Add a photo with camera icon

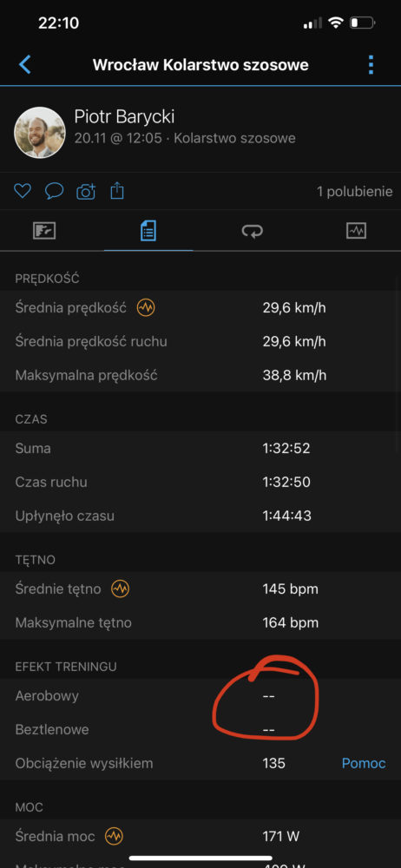(x=86, y=192)
